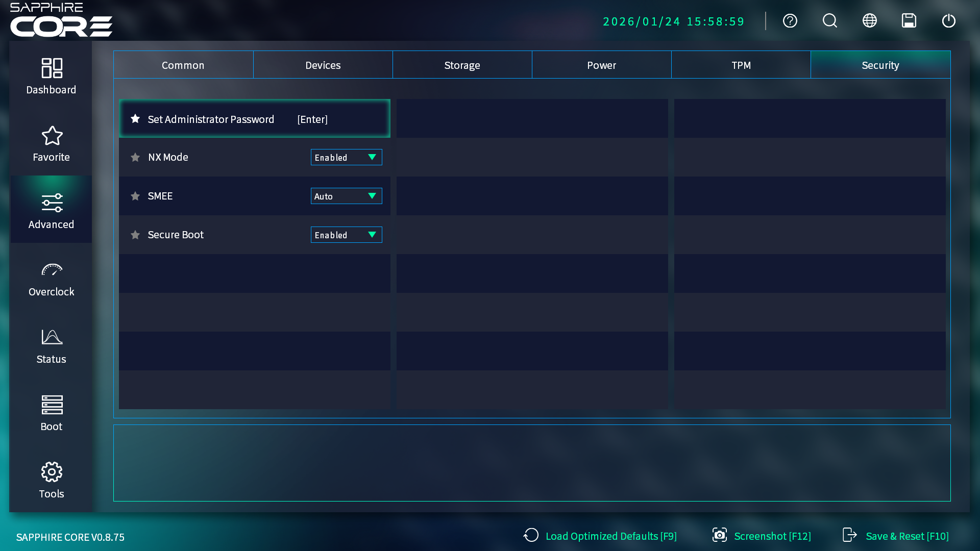Image resolution: width=980 pixels, height=551 pixels.
Task: Expand the NX Mode dropdown
Action: click(x=346, y=157)
